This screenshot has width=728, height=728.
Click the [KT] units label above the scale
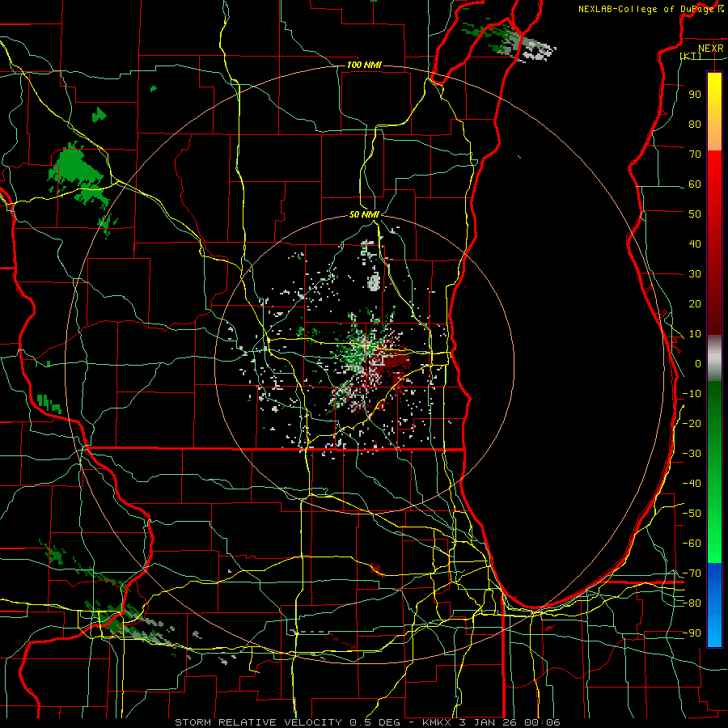691,56
